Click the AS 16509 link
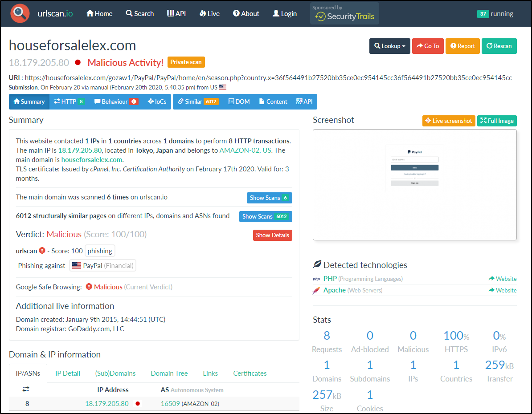Viewport: 532px width, 414px height. coord(170,403)
